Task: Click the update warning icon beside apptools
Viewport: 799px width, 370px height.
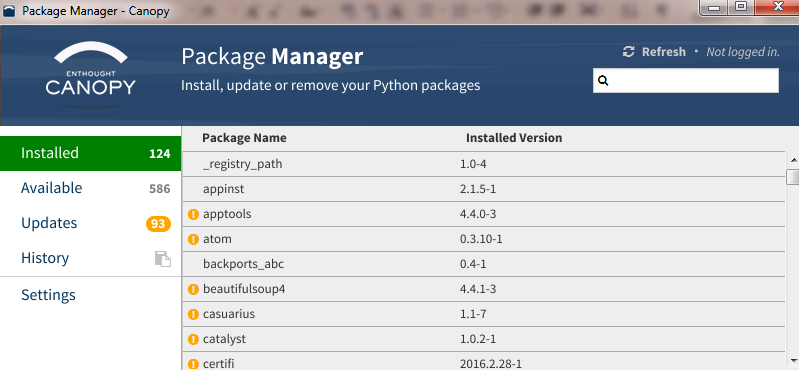Action: (193, 214)
